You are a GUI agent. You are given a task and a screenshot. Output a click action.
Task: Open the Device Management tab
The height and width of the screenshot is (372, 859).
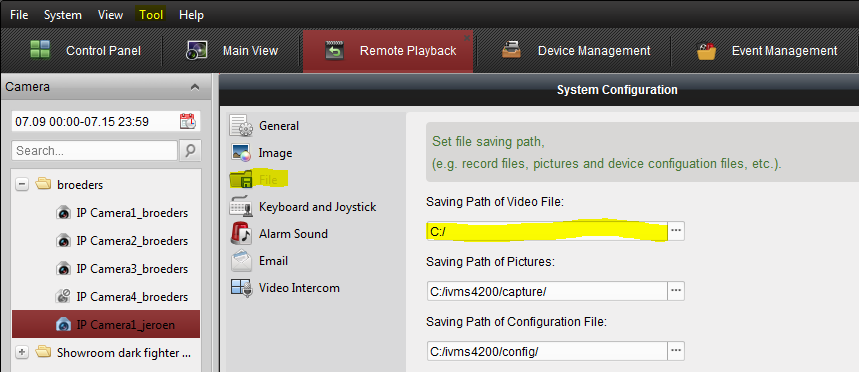coord(575,51)
